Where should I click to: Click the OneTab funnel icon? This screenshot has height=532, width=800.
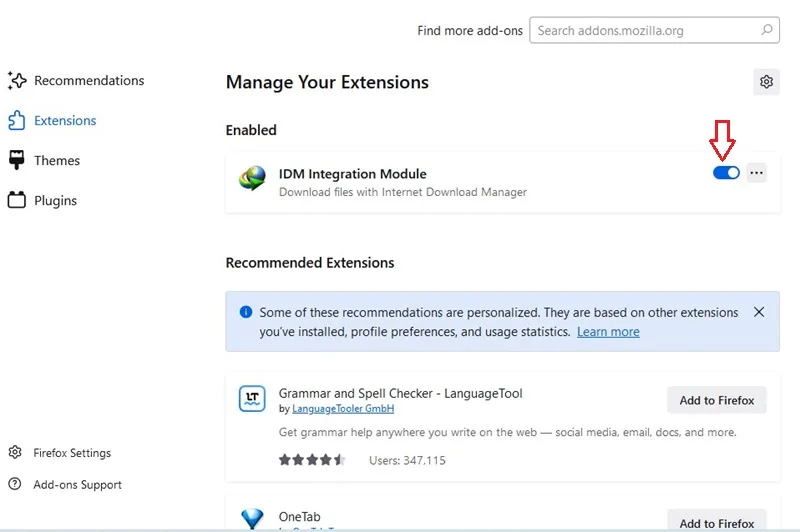[252, 519]
